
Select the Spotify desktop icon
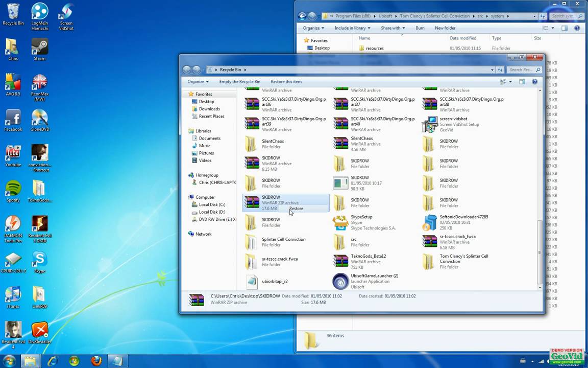tap(13, 191)
